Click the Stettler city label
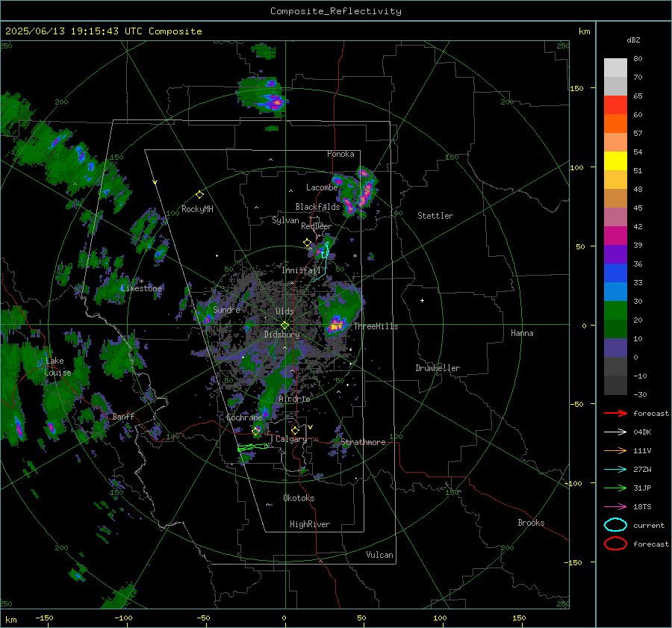The height and width of the screenshot is (628, 672). pyautogui.click(x=435, y=216)
